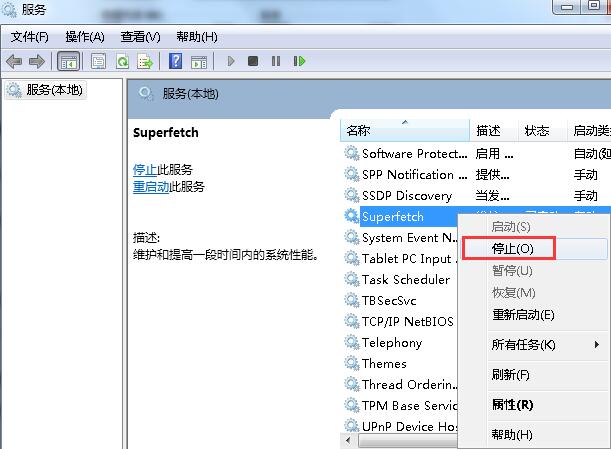The image size is (611, 449).
Task: Click gear icon beside Telephony
Action: click(351, 343)
